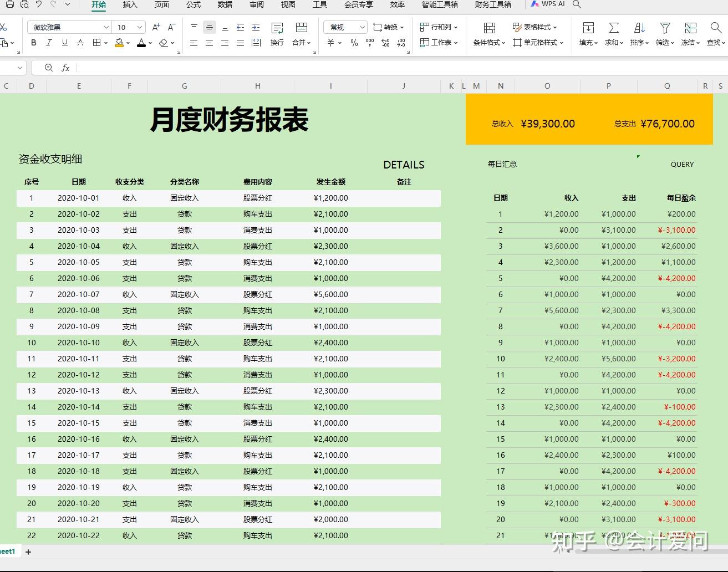The height and width of the screenshot is (572, 728).
Task: Increase decimal places icon
Action: pos(385,43)
